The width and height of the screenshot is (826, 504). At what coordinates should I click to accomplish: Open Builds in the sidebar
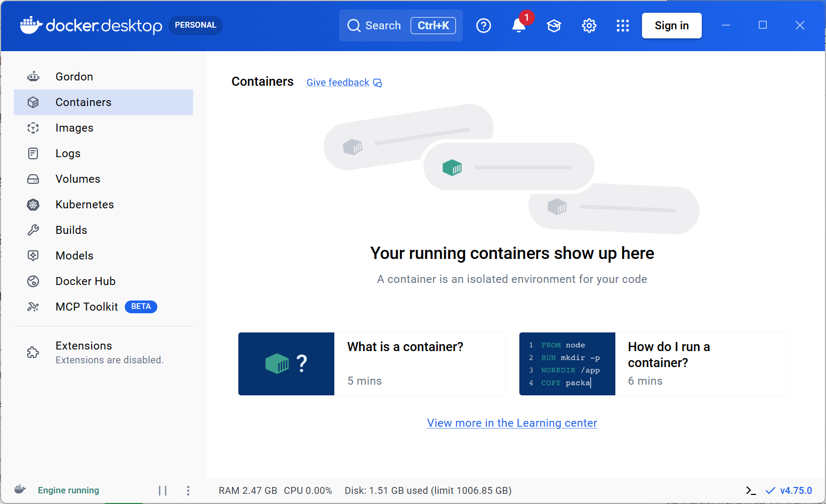[x=103, y=230]
